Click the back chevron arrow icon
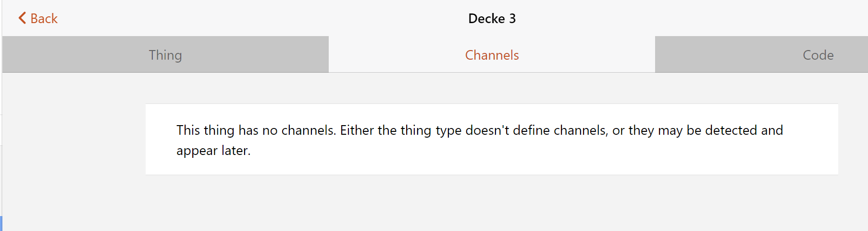This screenshot has height=231, width=868. [22, 18]
